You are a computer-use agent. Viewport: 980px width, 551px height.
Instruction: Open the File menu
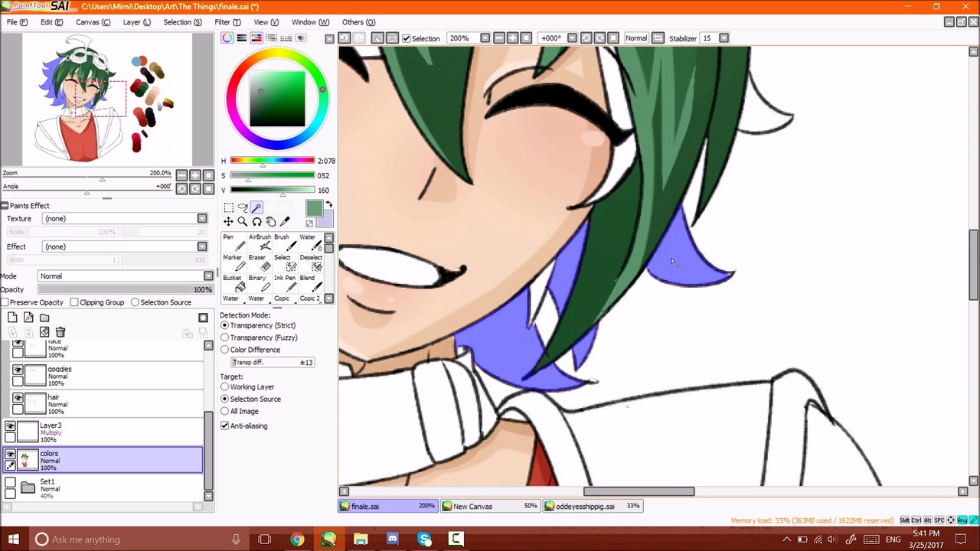pyautogui.click(x=17, y=22)
